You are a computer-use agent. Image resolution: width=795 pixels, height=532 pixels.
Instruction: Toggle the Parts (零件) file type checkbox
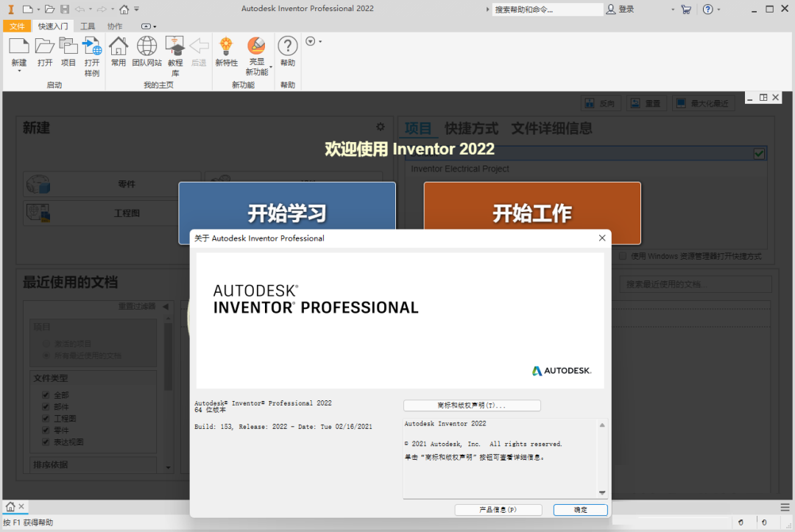(46, 430)
